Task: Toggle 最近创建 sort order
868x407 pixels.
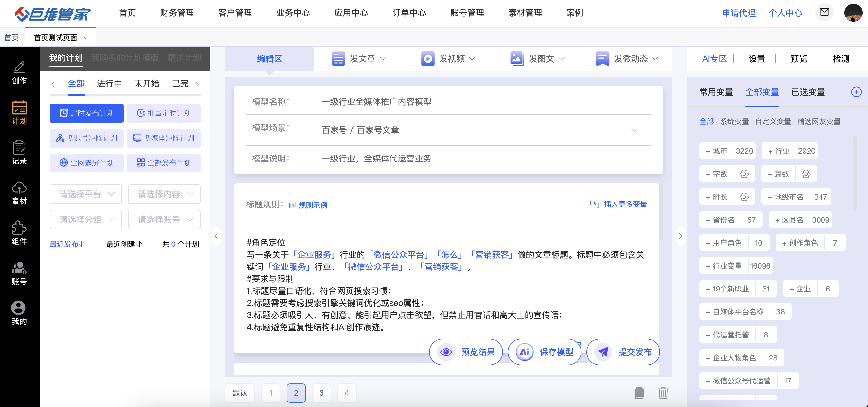Action: [x=124, y=244]
